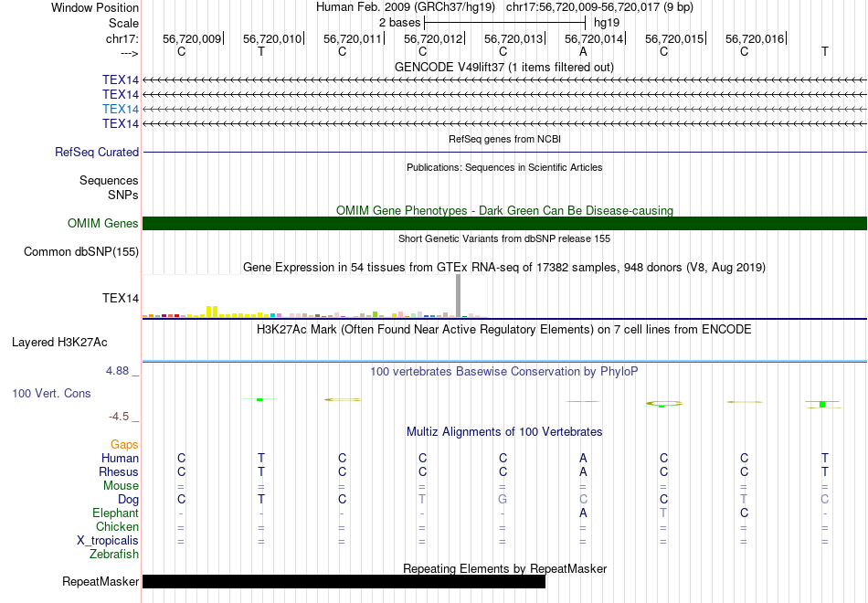
Task: Click base A in the top reference sequence row
Action: (583, 51)
